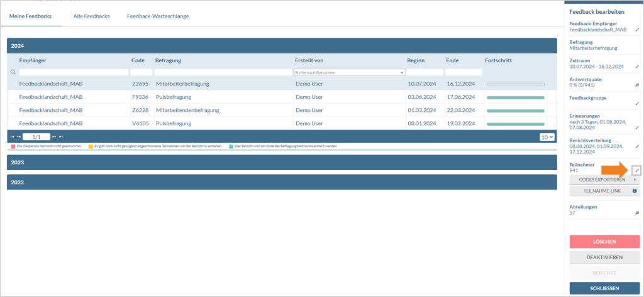Viewport: 644px width, 297px height.
Task: Sort by the Erstellt von column header
Action: [x=309, y=61]
